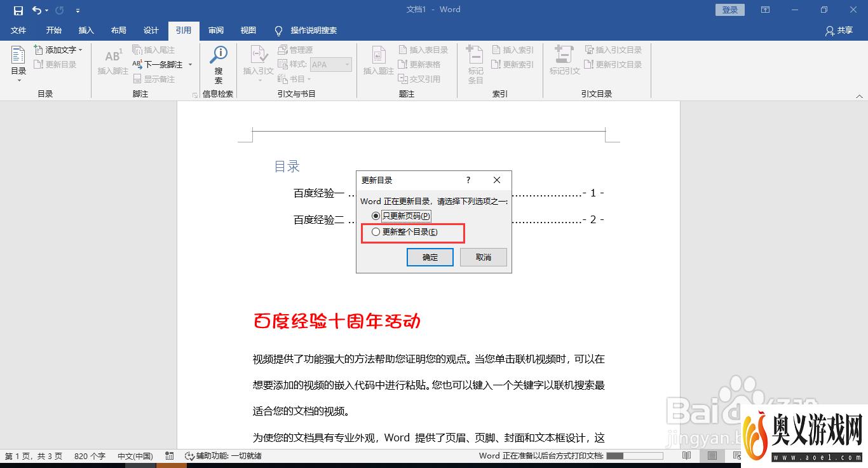Click the 目录 heading in the document
Image resolution: width=868 pixels, height=468 pixels.
287,166
